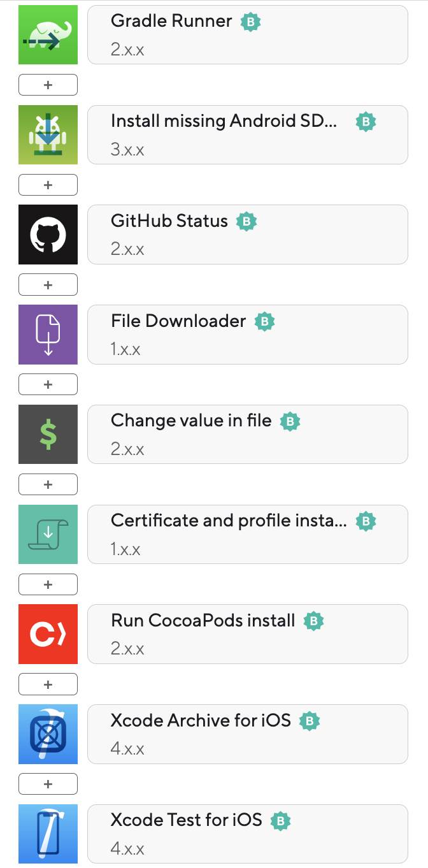Click the red CocoaPods icon
This screenshot has width=428, height=868.
pyautogui.click(x=48, y=634)
